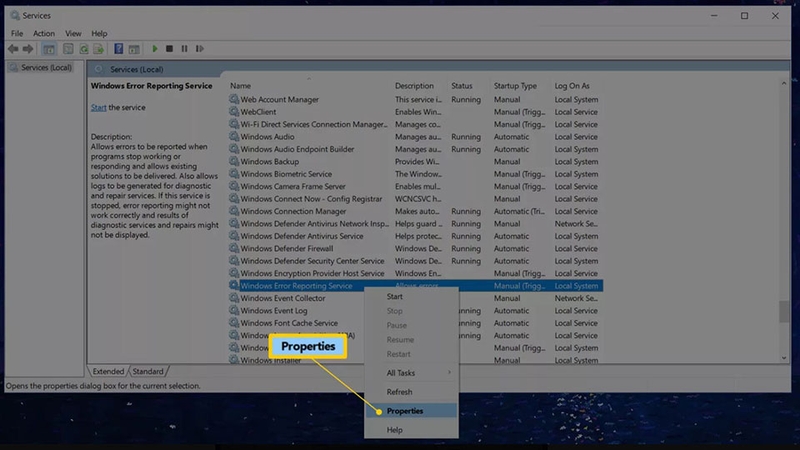800x450 pixels.
Task: Click the Properties sheet toolbar icon
Action: pyautogui.click(x=68, y=49)
